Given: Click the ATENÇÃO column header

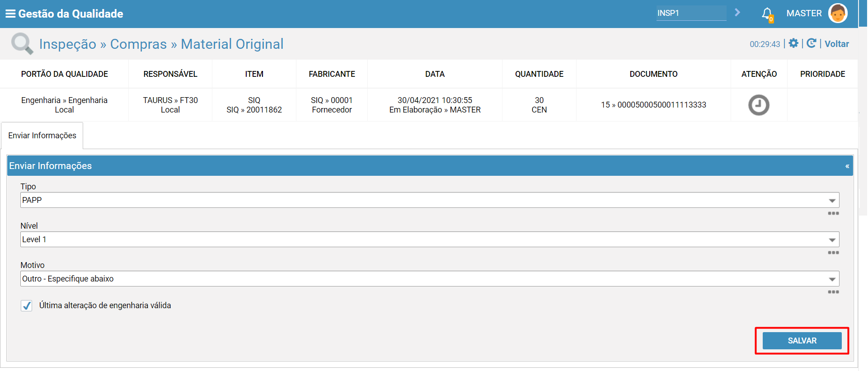Looking at the screenshot, I should click(759, 74).
